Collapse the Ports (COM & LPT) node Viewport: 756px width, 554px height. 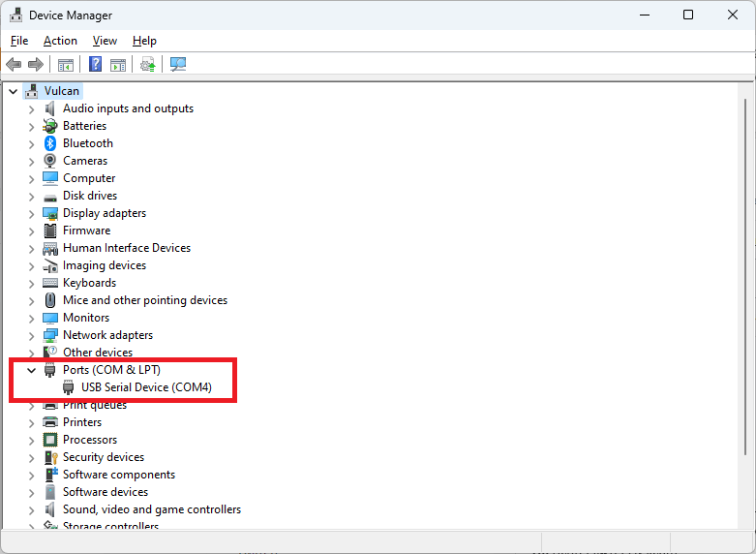click(x=31, y=371)
